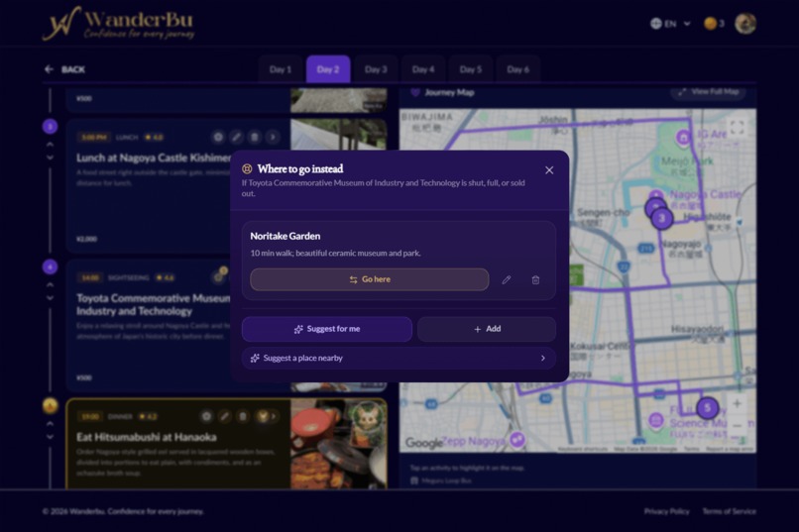Open settings gear on the Lunch card

[218, 137]
